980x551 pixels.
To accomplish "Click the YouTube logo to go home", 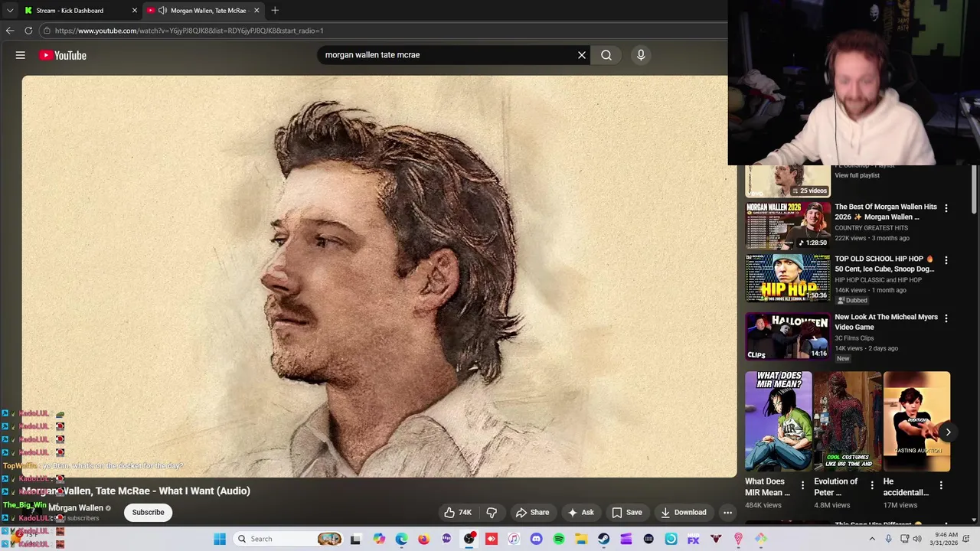I will [x=63, y=55].
